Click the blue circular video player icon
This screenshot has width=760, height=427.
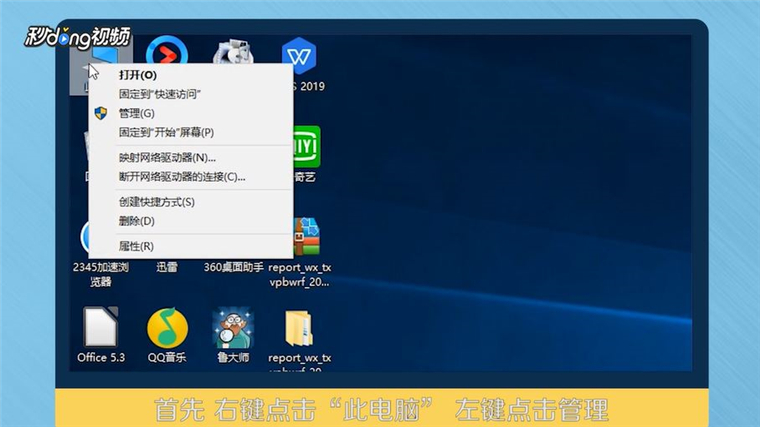[167, 50]
